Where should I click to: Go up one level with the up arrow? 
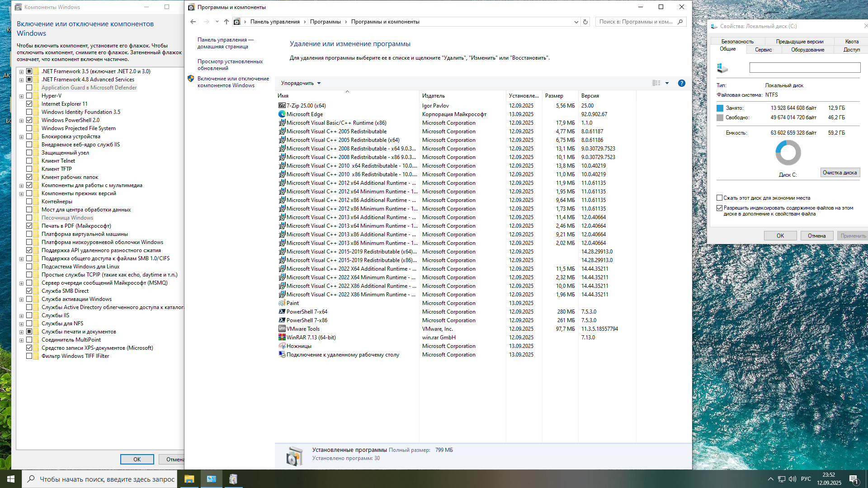click(226, 22)
